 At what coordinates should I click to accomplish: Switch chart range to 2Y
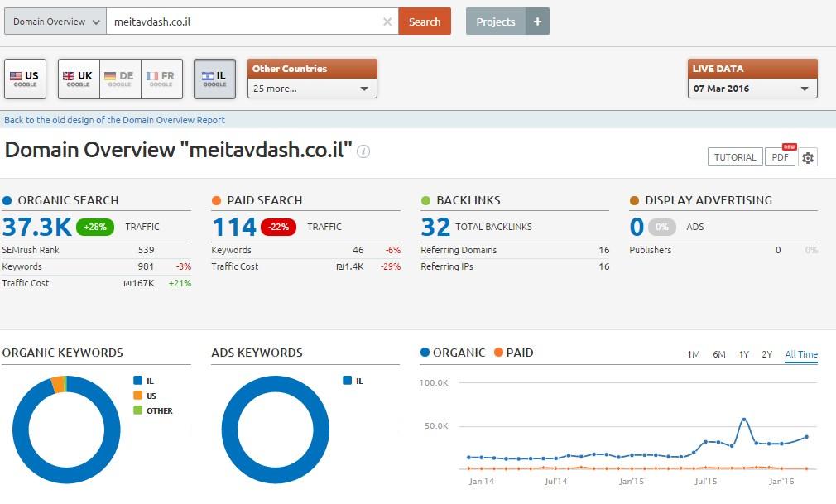(766, 354)
